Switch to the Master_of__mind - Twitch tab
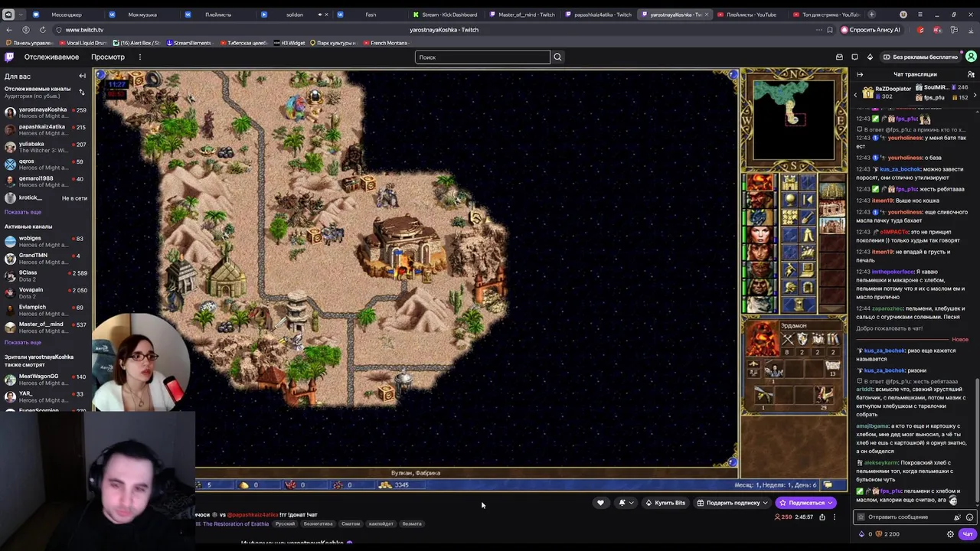980x551 pixels. click(522, 15)
